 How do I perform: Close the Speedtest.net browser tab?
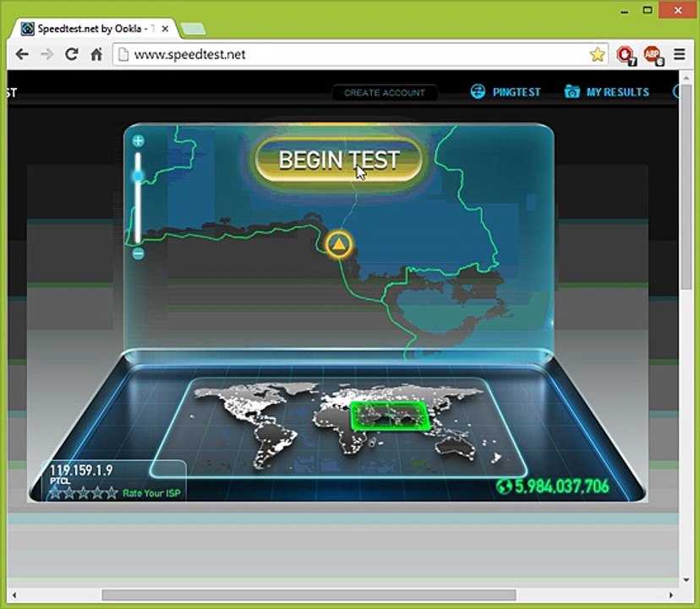(165, 29)
